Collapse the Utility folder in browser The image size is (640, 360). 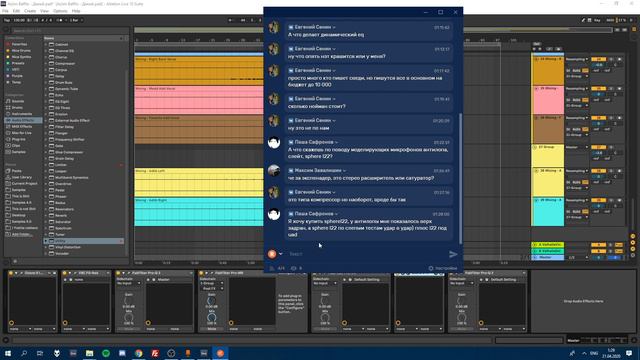point(46,241)
